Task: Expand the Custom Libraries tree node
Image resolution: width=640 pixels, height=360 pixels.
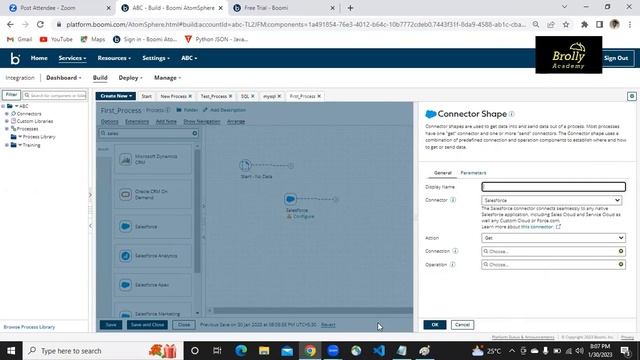Action: [7, 121]
